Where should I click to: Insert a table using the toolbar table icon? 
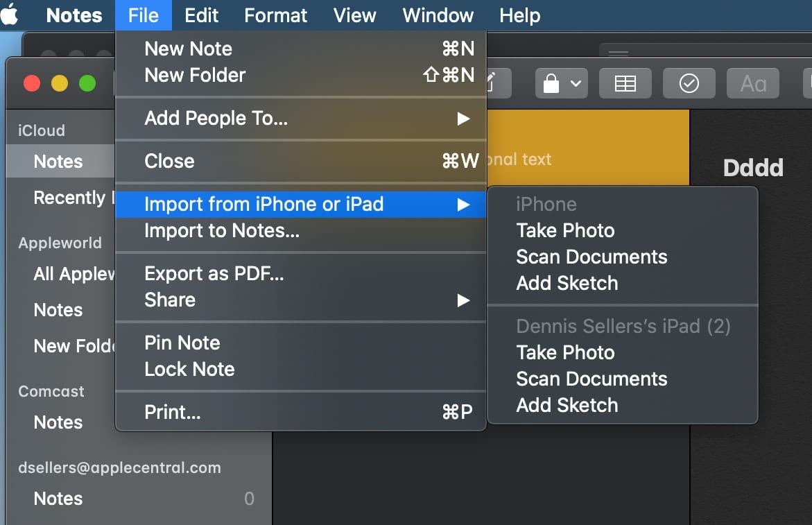(625, 84)
